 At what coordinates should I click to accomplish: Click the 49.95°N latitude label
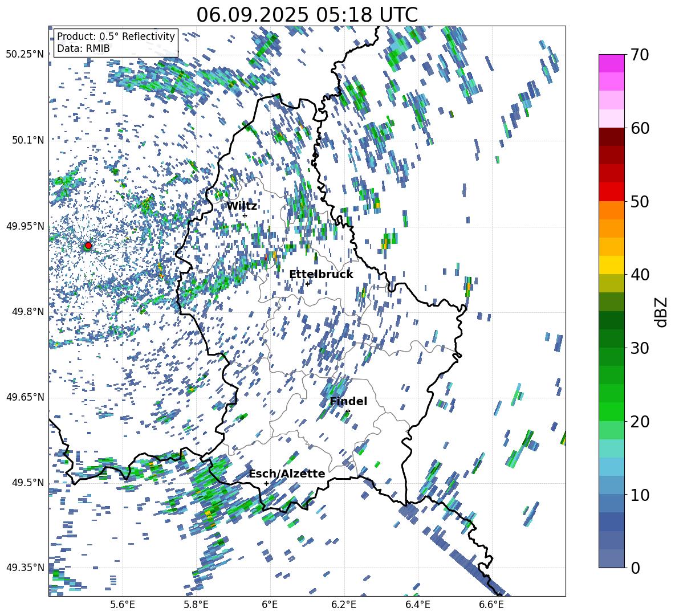click(25, 226)
